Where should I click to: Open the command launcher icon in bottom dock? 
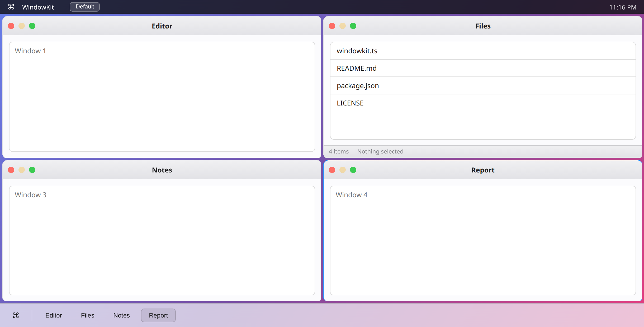[16, 315]
